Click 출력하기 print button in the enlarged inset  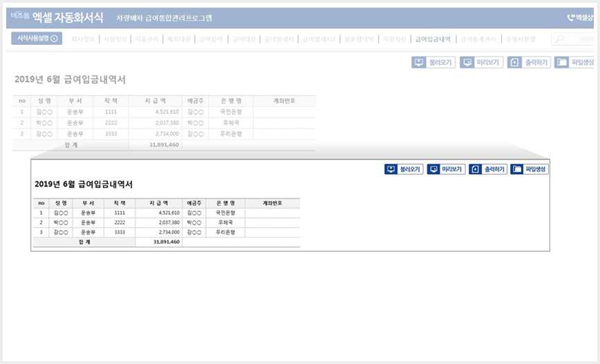[x=488, y=169]
